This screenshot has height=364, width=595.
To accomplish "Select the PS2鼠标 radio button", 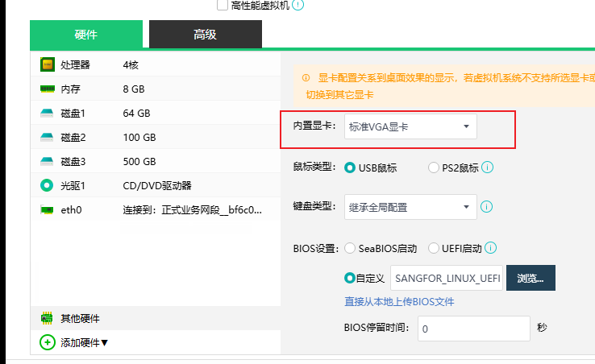I will [433, 168].
